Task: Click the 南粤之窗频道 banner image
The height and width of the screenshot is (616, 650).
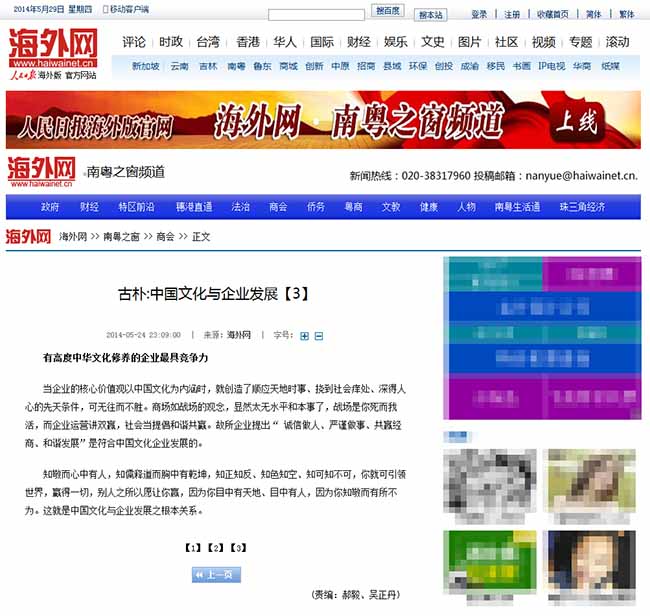Action: pyautogui.click(x=323, y=120)
